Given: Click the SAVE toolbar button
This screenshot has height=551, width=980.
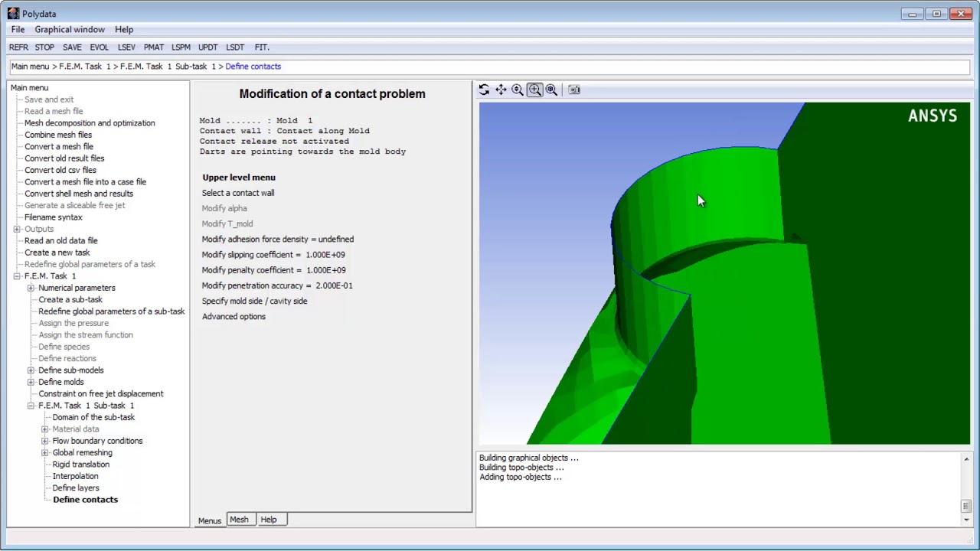Looking at the screenshot, I should pyautogui.click(x=72, y=47).
